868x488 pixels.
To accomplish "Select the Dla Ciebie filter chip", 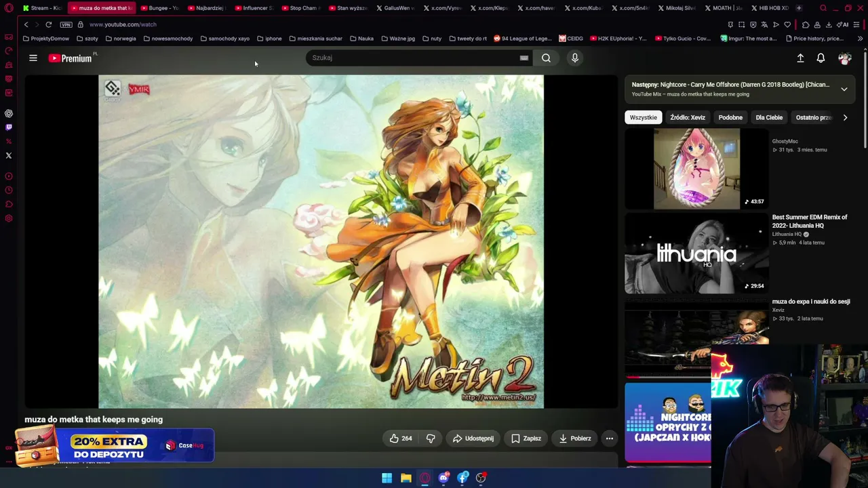I will 769,117.
